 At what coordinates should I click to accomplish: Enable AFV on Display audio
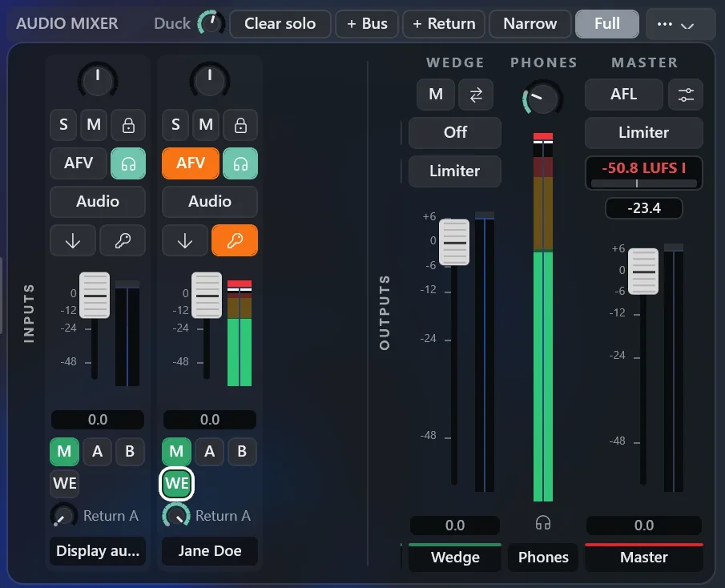79,163
